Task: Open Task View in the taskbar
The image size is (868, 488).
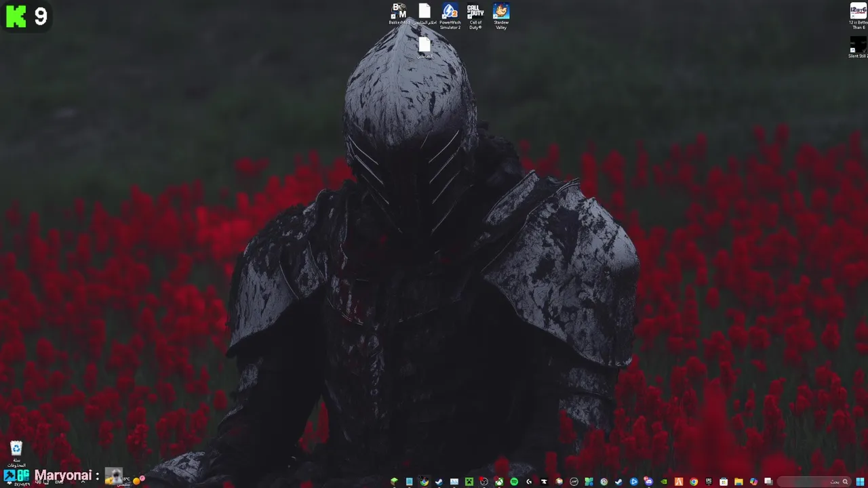Action: point(768,481)
